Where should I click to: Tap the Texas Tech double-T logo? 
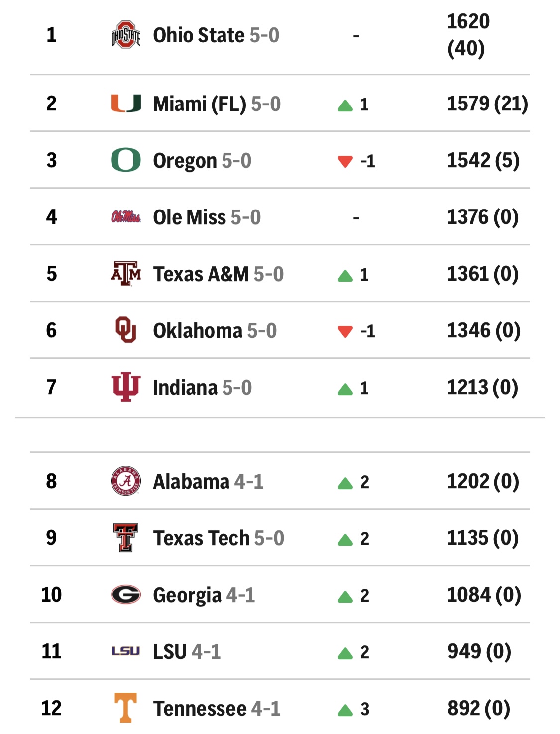pyautogui.click(x=126, y=538)
